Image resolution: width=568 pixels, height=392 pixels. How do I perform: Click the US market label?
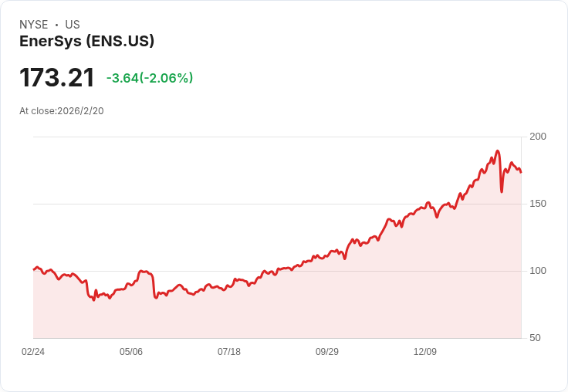pyautogui.click(x=73, y=25)
